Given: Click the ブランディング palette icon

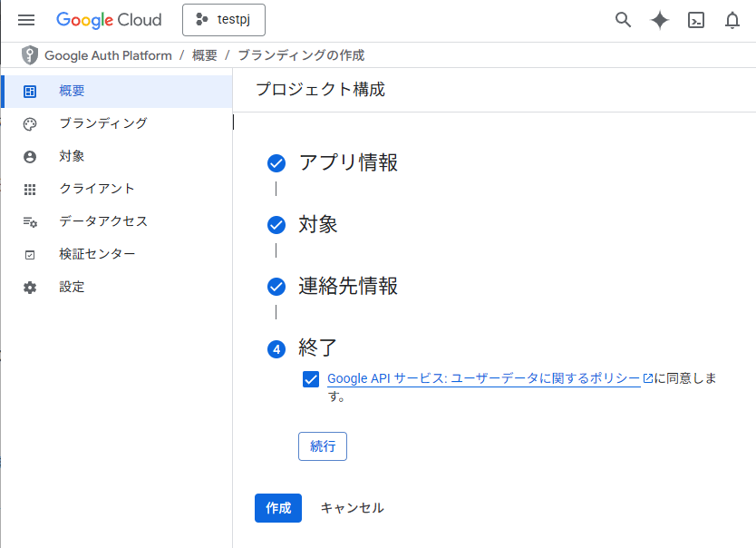Looking at the screenshot, I should click(30, 123).
